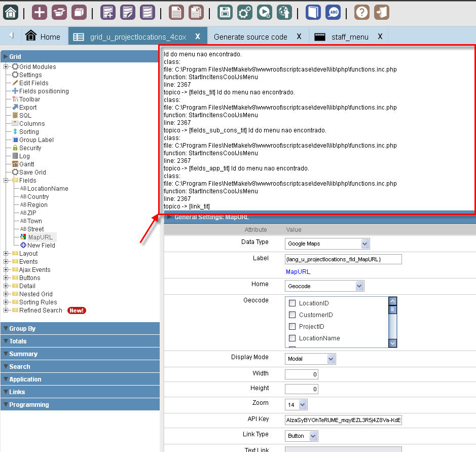476x452 pixels.
Task: Click the Edit Application pencil-sheet icon
Action: click(x=128, y=13)
